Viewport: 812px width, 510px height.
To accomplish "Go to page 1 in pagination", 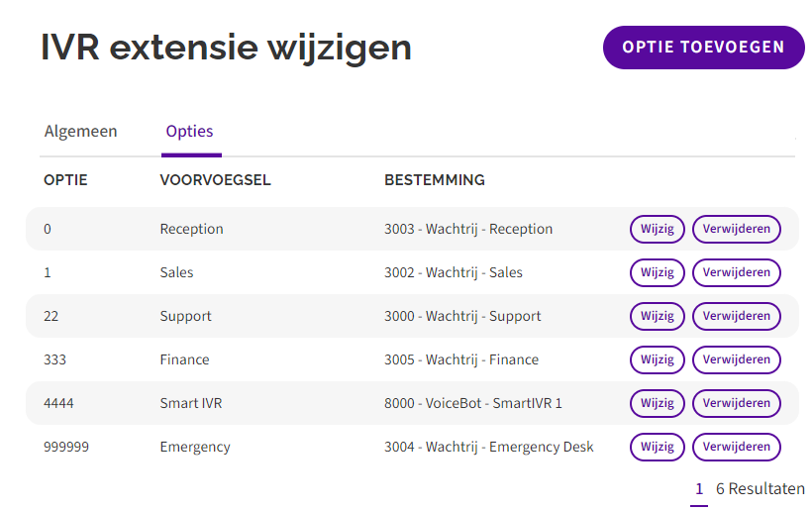I will pos(699,489).
